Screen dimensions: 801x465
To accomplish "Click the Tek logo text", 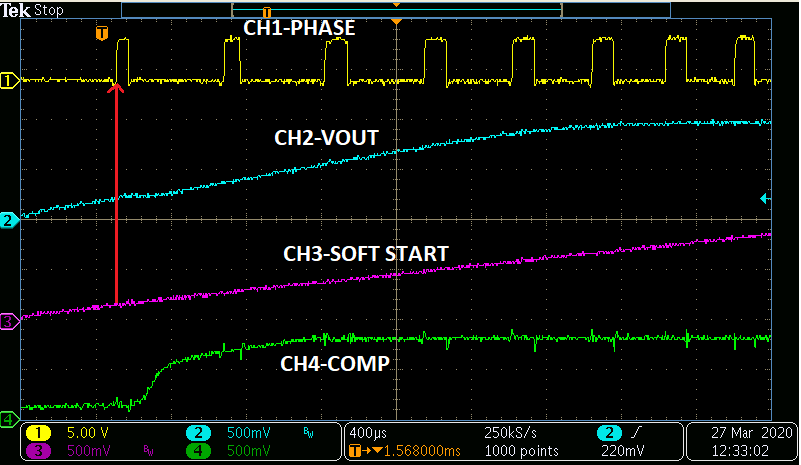I will 15,10.
